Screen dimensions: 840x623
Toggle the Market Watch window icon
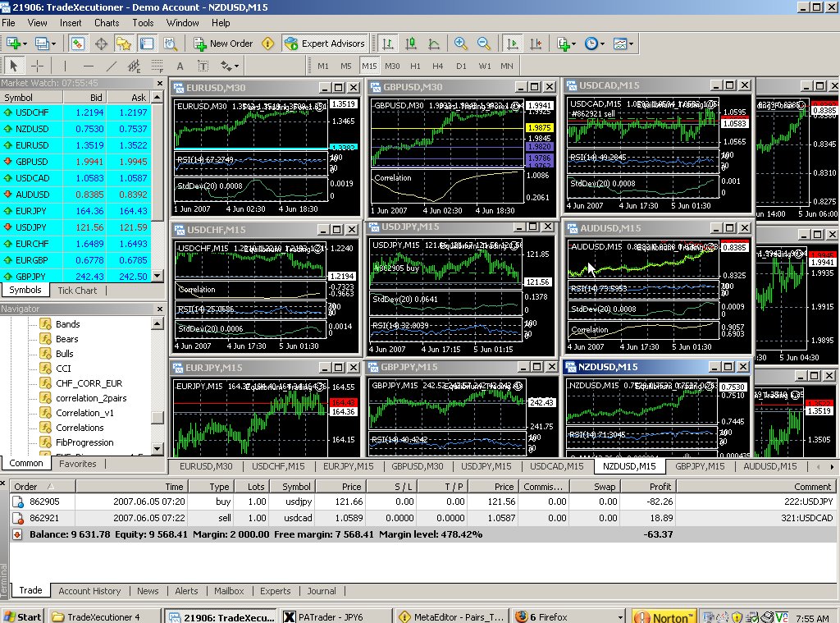click(78, 44)
